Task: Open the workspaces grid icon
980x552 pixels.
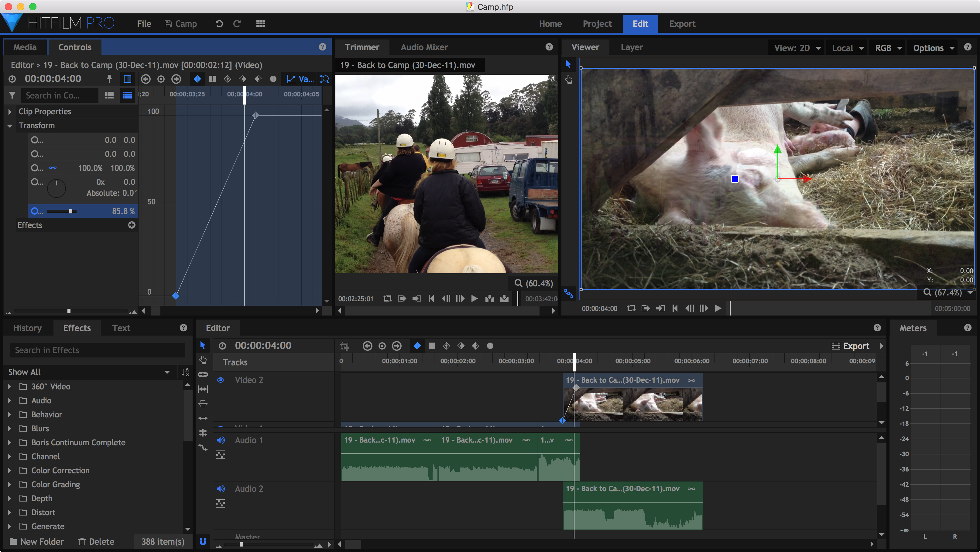Action: (260, 24)
